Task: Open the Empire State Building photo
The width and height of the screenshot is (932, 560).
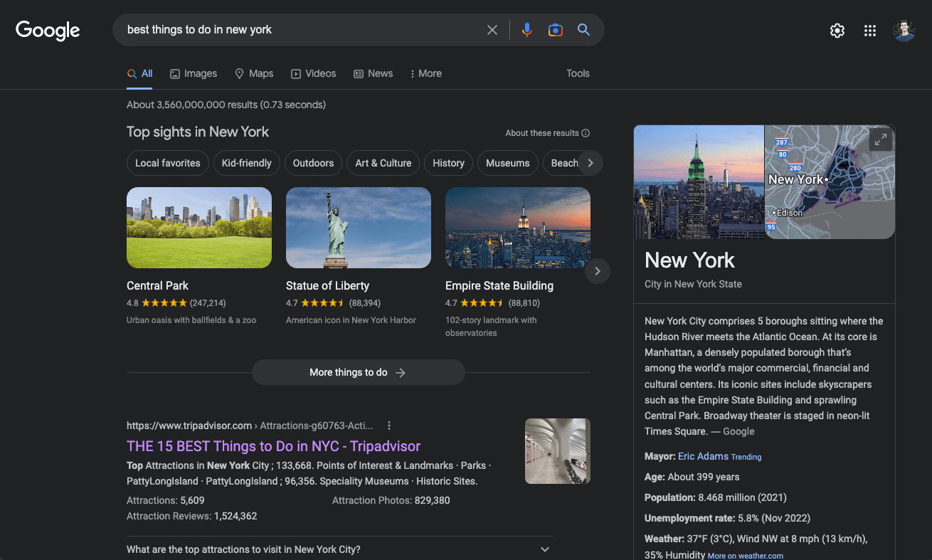Action: point(518,228)
